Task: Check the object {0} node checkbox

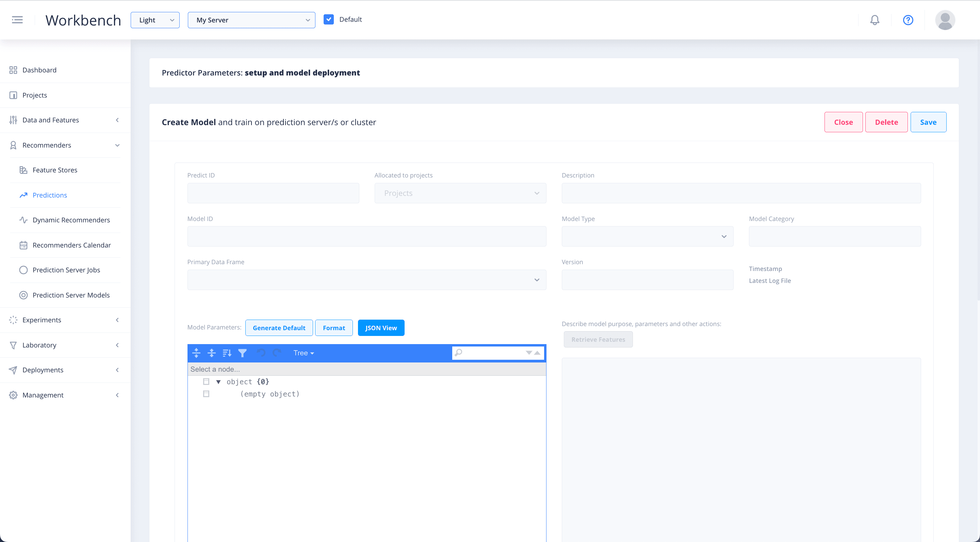Action: point(206,382)
